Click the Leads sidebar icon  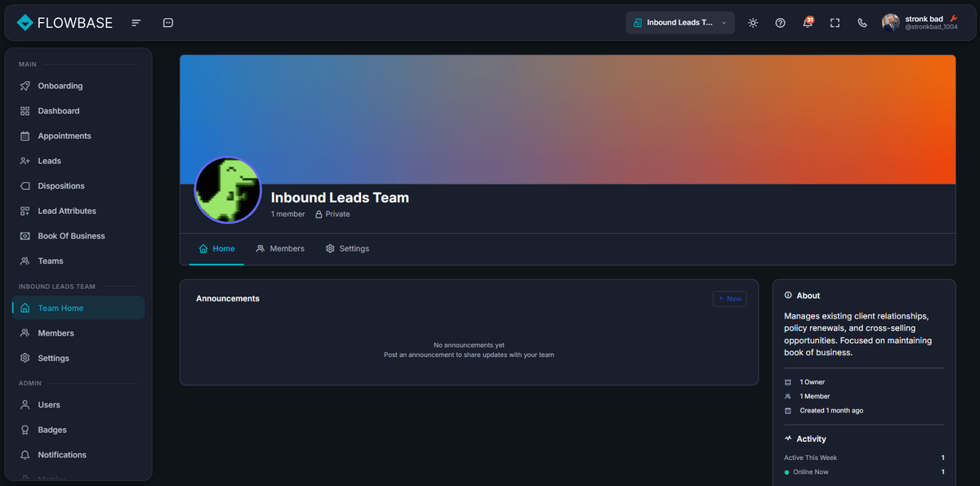pyautogui.click(x=26, y=161)
